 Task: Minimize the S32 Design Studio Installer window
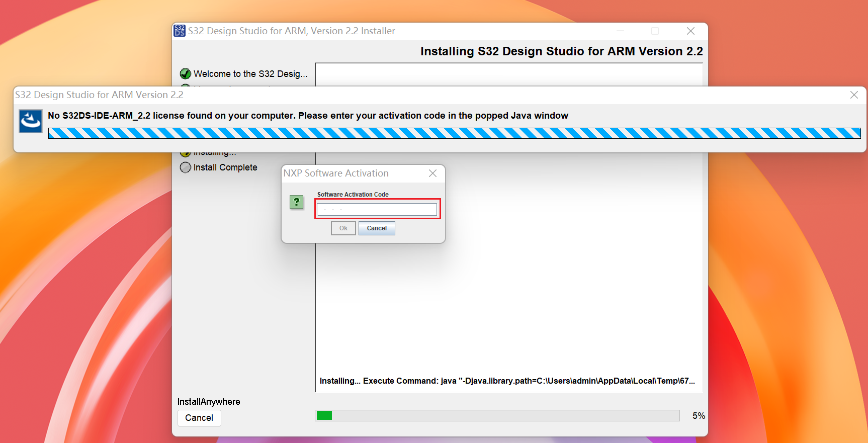coord(621,31)
